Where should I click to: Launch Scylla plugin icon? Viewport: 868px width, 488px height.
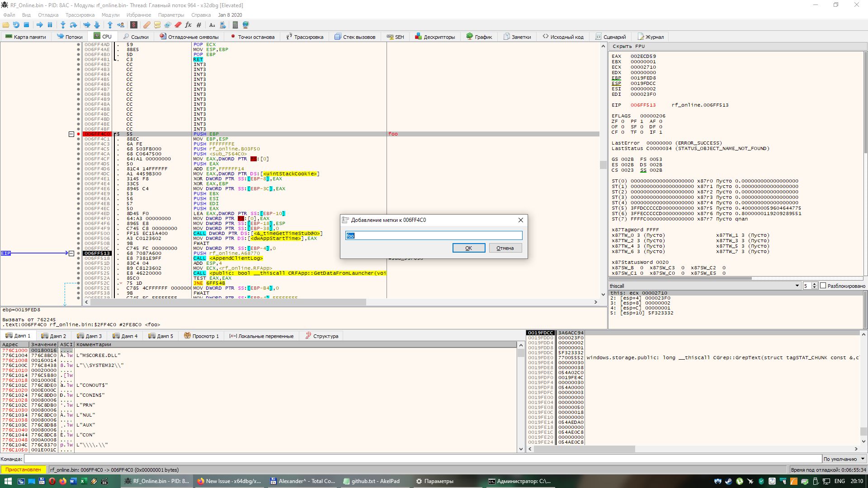[134, 25]
